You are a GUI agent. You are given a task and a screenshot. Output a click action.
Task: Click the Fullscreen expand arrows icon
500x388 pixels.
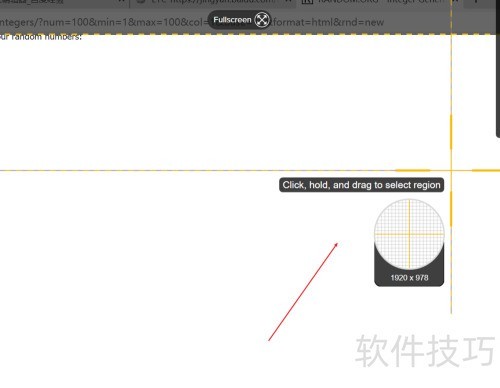(x=262, y=20)
